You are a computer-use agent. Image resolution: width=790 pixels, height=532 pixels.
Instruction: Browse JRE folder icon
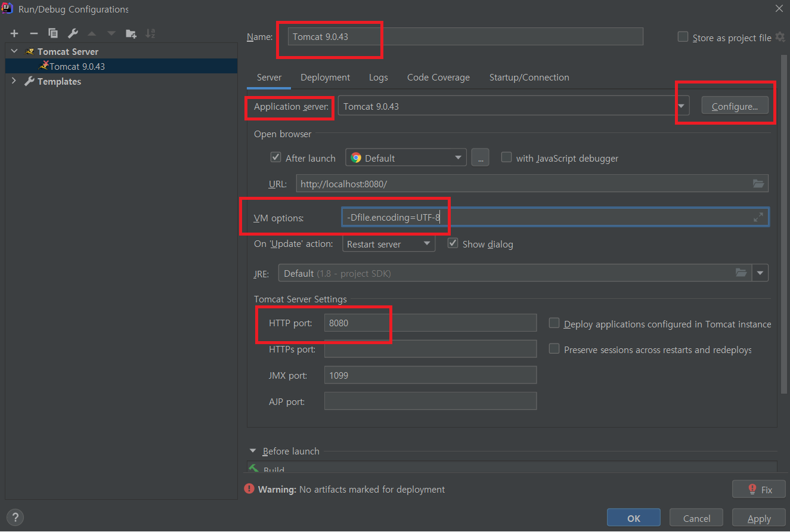tap(741, 273)
